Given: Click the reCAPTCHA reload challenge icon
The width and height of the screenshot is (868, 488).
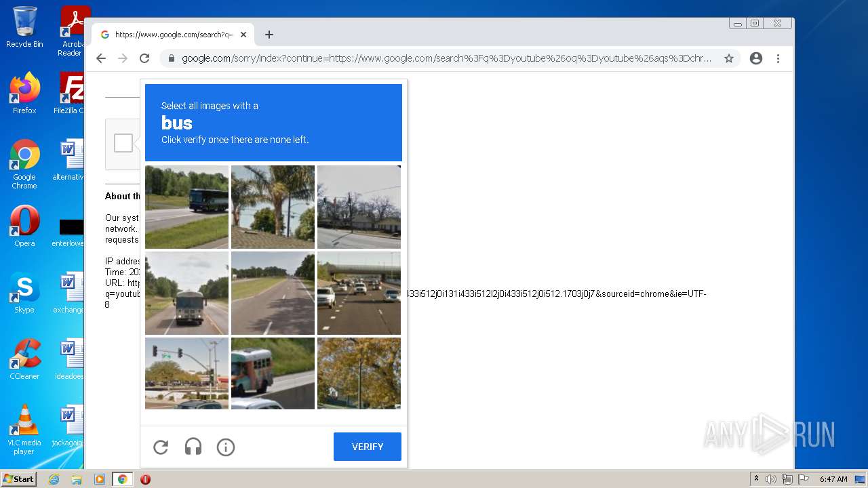Looking at the screenshot, I should coord(161,447).
